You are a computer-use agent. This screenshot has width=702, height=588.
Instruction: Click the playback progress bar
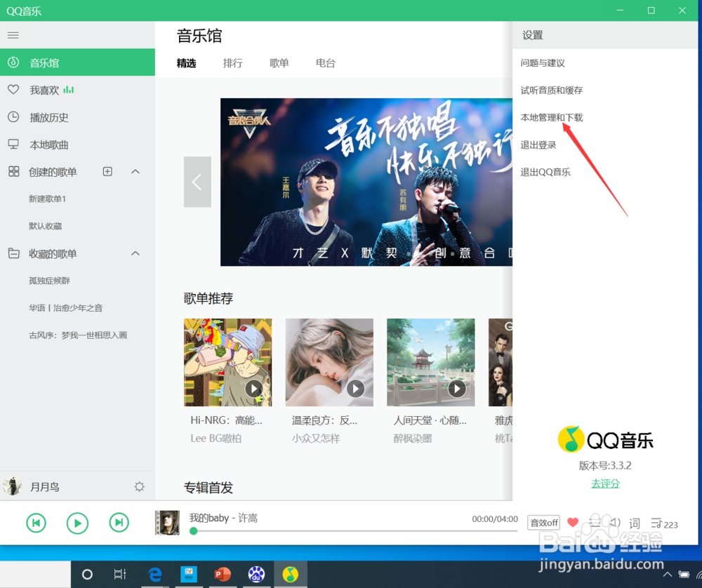(x=355, y=531)
